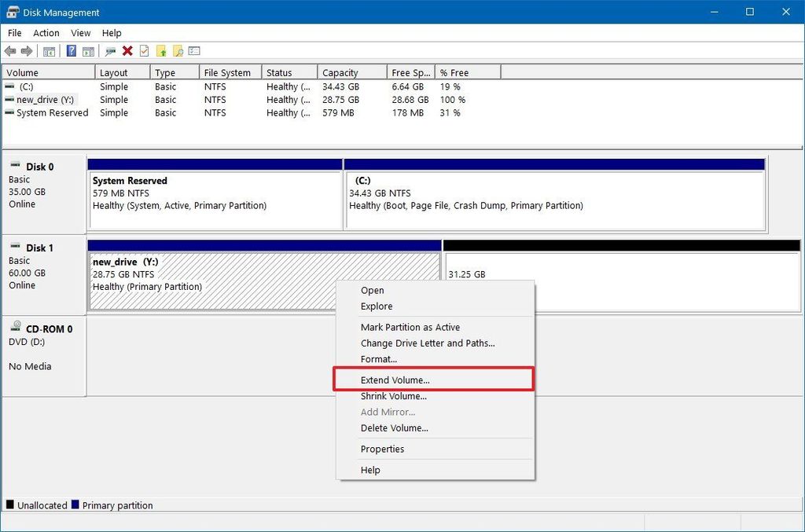The width and height of the screenshot is (805, 532).
Task: Click the Forward navigation arrow
Action: [x=27, y=51]
